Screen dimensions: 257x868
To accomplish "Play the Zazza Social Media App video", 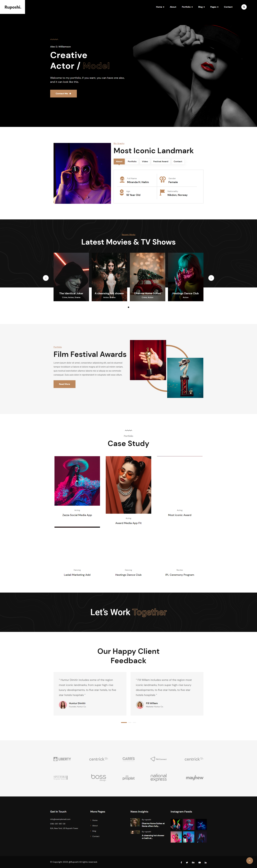I will pos(77,481).
